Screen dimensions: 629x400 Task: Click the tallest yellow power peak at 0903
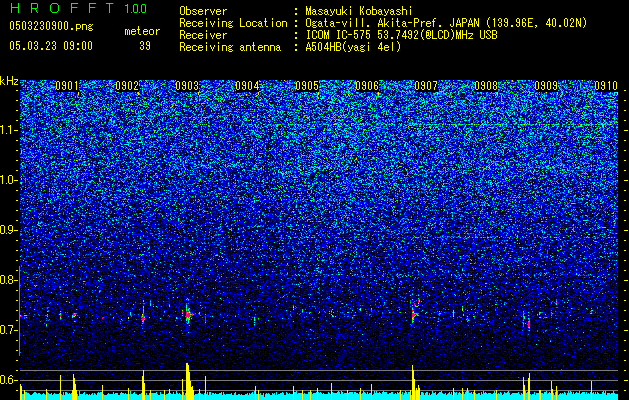pyautogui.click(x=189, y=381)
